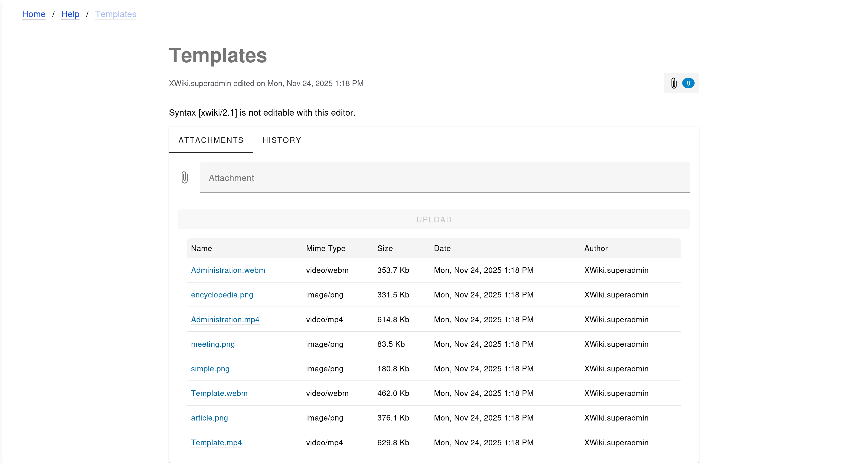Click the paperclip icon beside Attachment field
This screenshot has height=463, width=868.
click(x=184, y=177)
